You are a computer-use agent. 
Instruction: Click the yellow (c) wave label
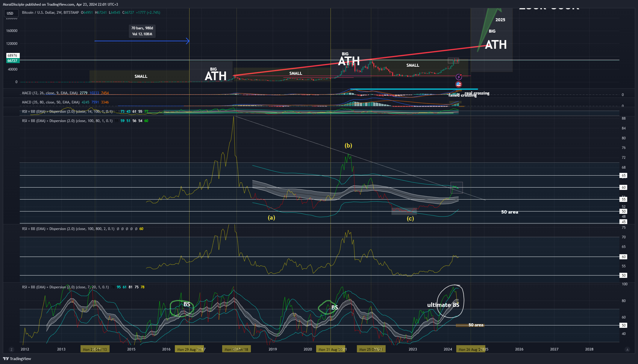410,218
